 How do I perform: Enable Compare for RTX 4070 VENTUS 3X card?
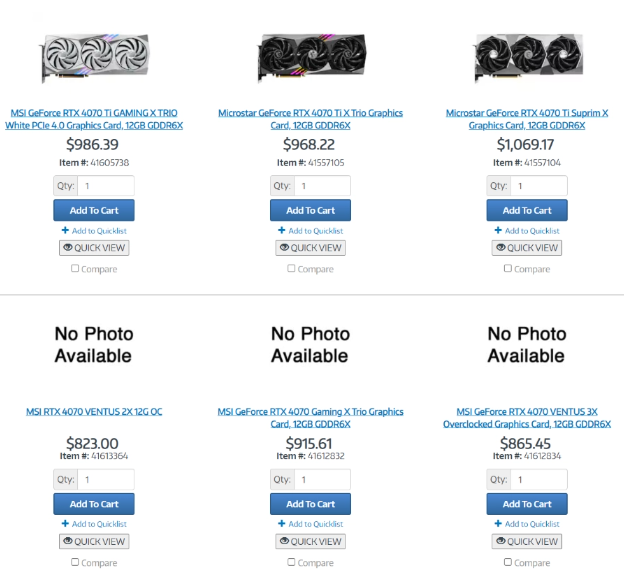508,562
